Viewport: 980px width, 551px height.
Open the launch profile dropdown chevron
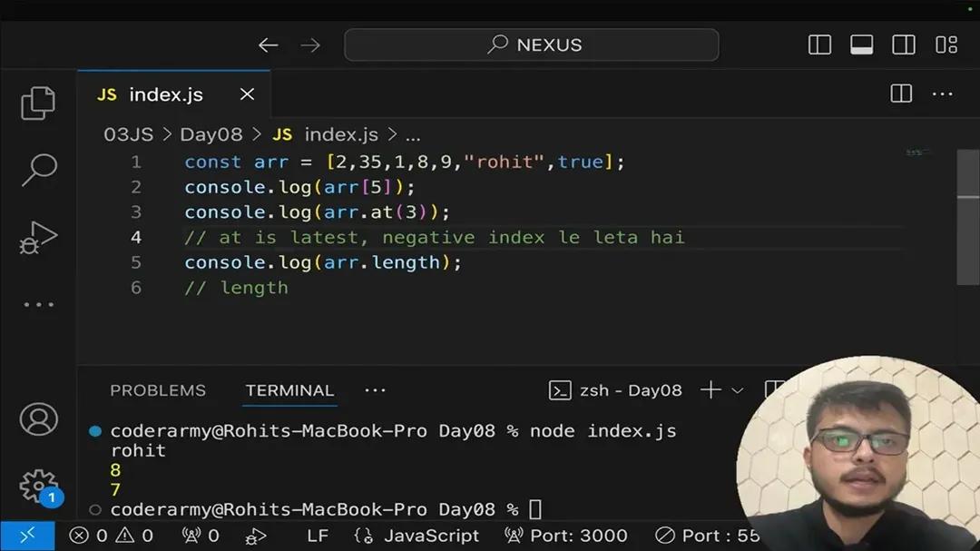[x=738, y=391]
